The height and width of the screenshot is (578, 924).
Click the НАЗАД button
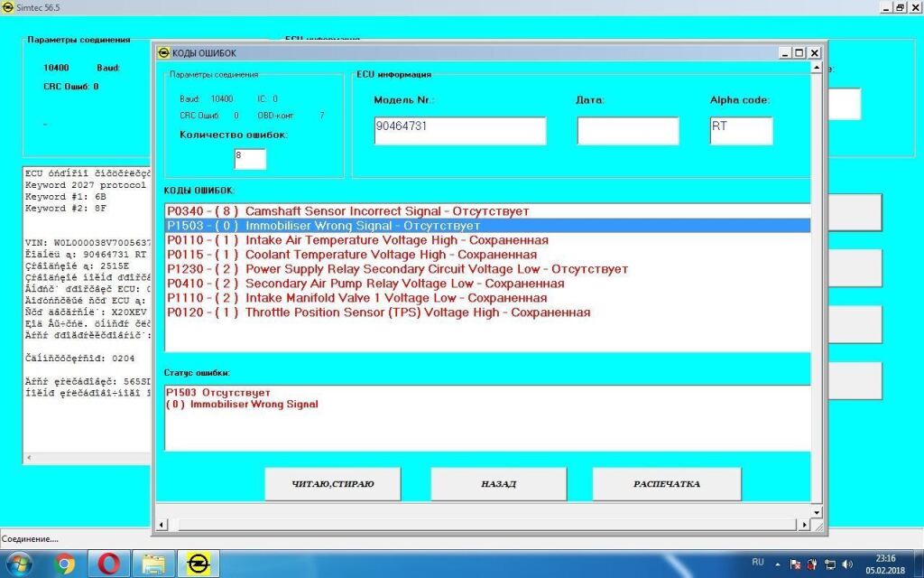click(x=498, y=484)
